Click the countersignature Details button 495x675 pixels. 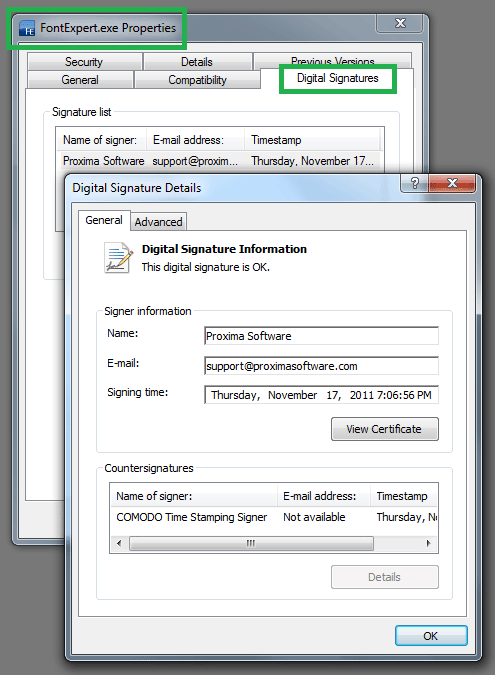pos(385,577)
